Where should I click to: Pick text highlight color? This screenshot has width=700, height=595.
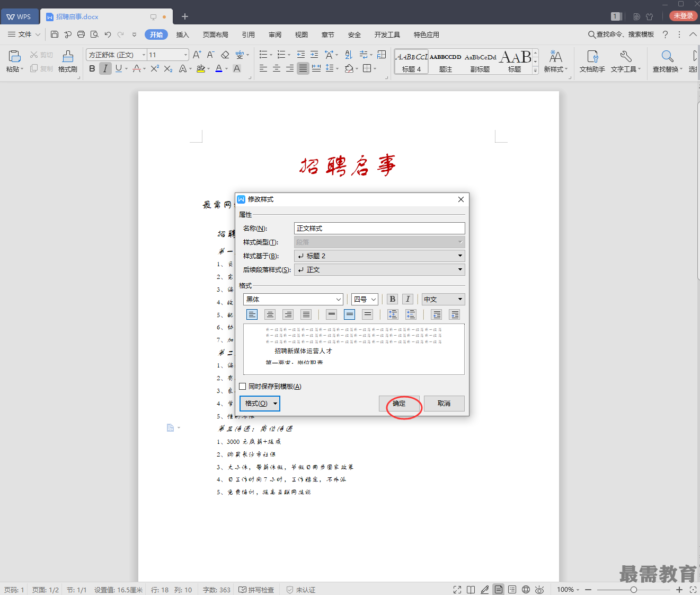(201, 68)
